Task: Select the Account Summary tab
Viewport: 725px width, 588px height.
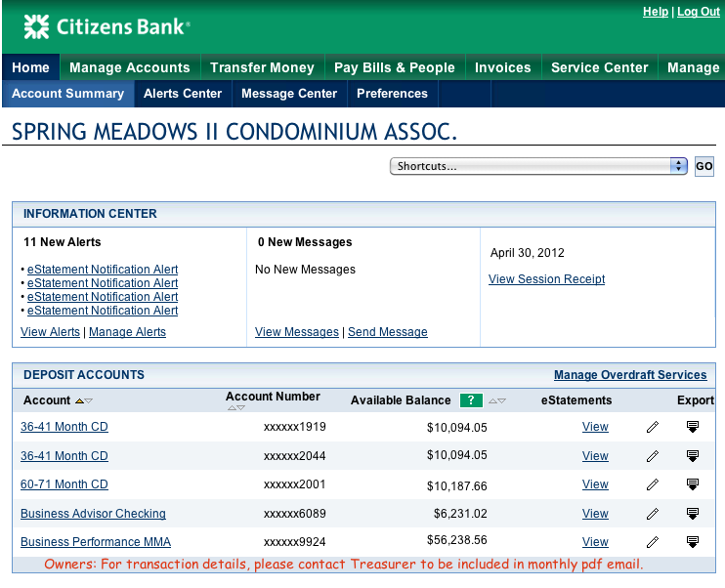Action: (68, 94)
